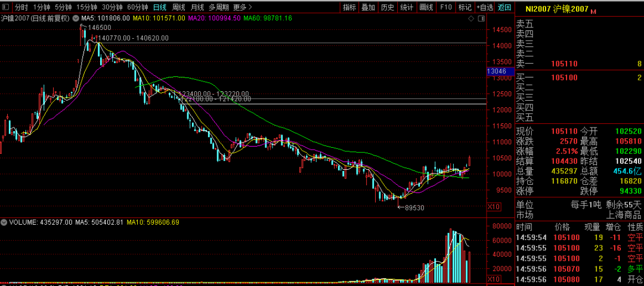Expand the 更多 more periods menu

coord(242,7)
